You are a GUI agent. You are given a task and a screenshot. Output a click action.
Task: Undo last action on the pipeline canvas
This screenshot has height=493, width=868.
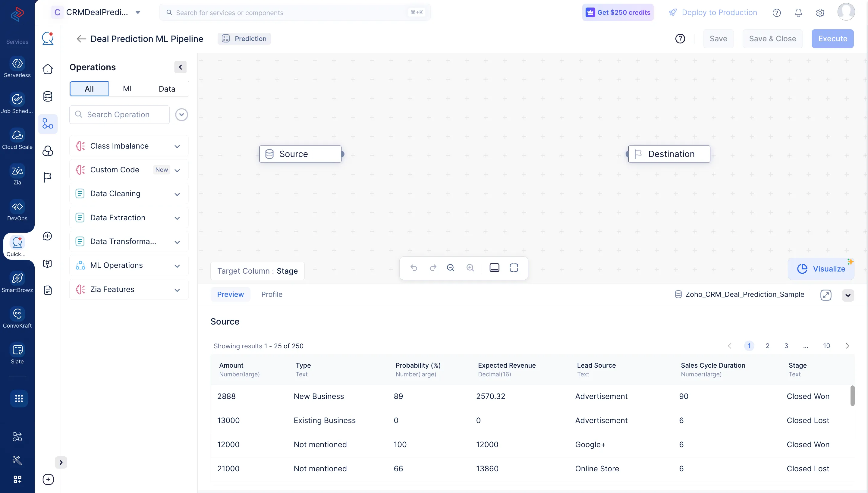(414, 268)
